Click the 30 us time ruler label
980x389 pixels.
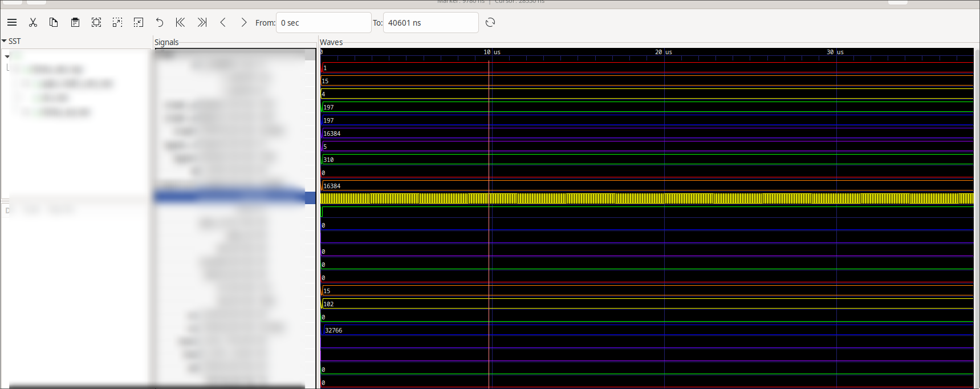[x=835, y=52]
